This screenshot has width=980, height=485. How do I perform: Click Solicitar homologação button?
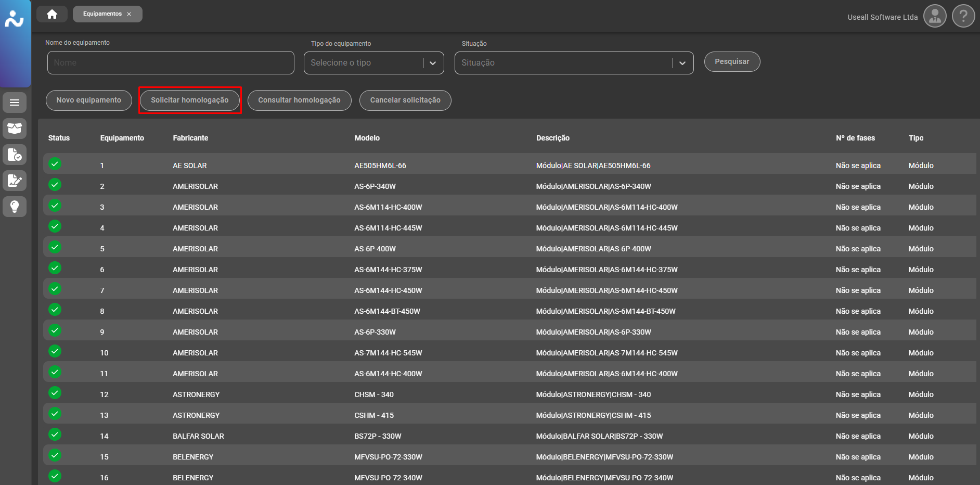(x=190, y=100)
